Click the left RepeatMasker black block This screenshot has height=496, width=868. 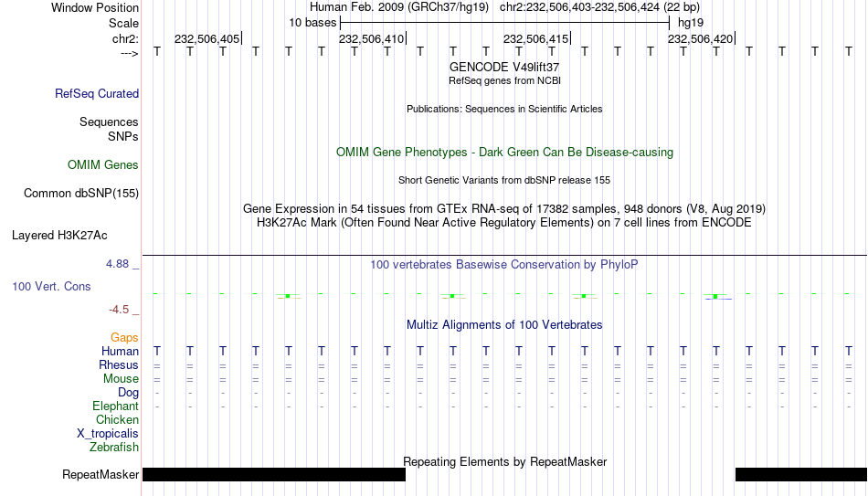[274, 474]
